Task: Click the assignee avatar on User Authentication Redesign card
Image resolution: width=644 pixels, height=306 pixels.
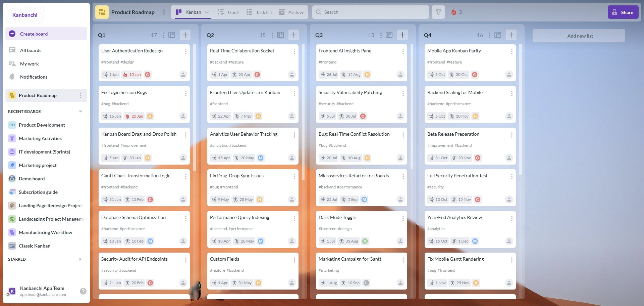Action: (183, 75)
